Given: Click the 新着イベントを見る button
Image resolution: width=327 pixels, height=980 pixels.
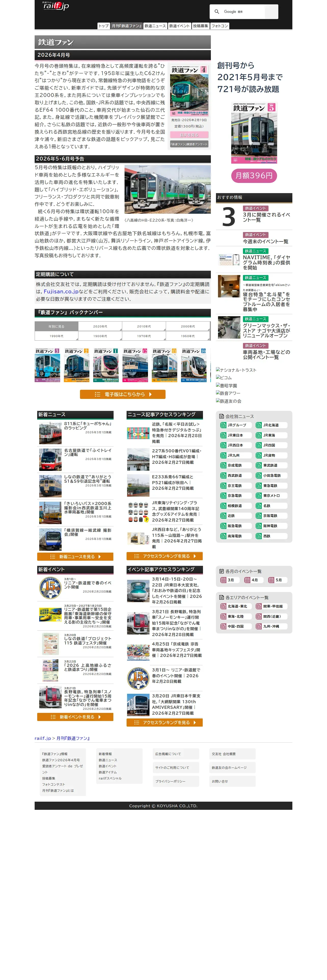Looking at the screenshot, I should (75, 717).
